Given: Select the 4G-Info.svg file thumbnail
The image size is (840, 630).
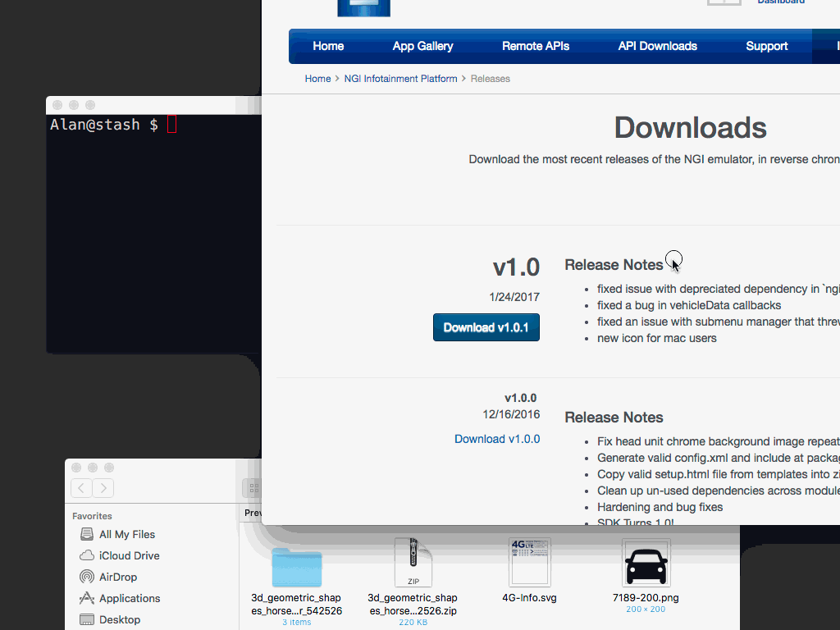Looking at the screenshot, I should point(529,563).
